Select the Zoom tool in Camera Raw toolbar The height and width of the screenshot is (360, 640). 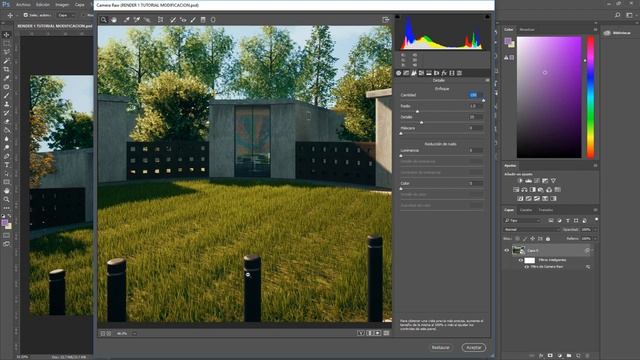104,20
